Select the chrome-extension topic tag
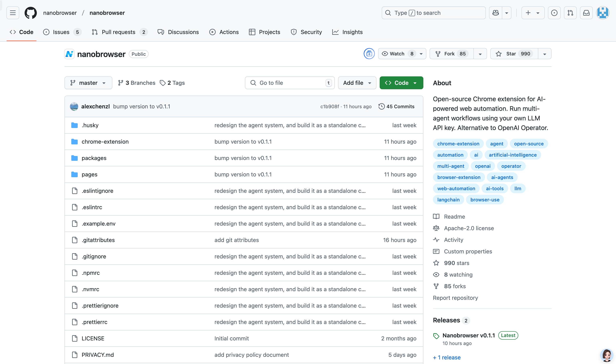This screenshot has width=616, height=364. (458, 144)
